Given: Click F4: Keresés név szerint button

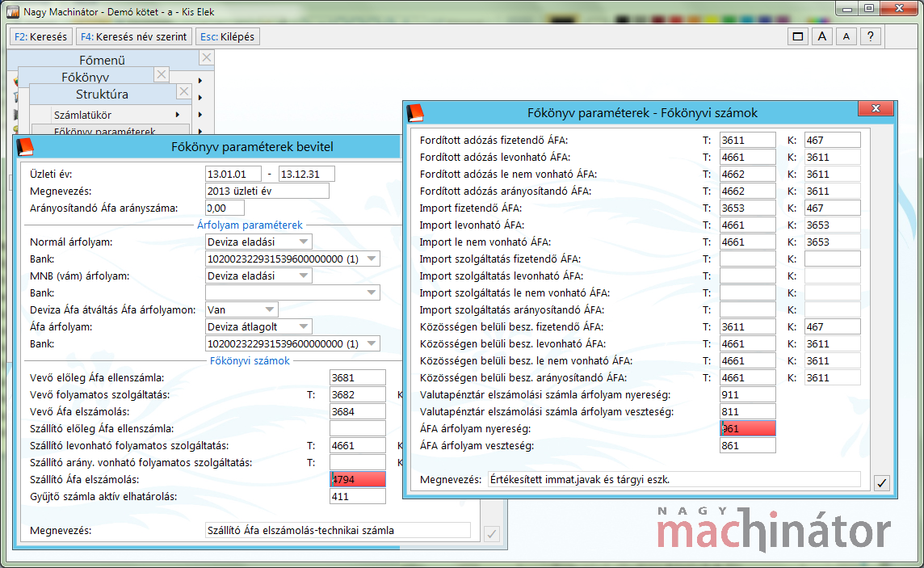Looking at the screenshot, I should pyautogui.click(x=134, y=36).
